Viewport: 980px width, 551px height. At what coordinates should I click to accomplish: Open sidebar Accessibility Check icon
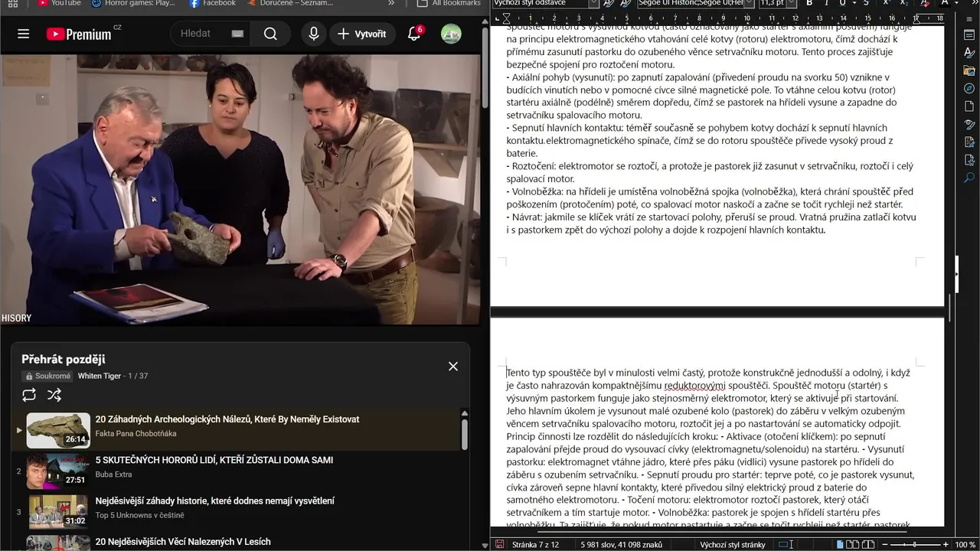tap(969, 160)
